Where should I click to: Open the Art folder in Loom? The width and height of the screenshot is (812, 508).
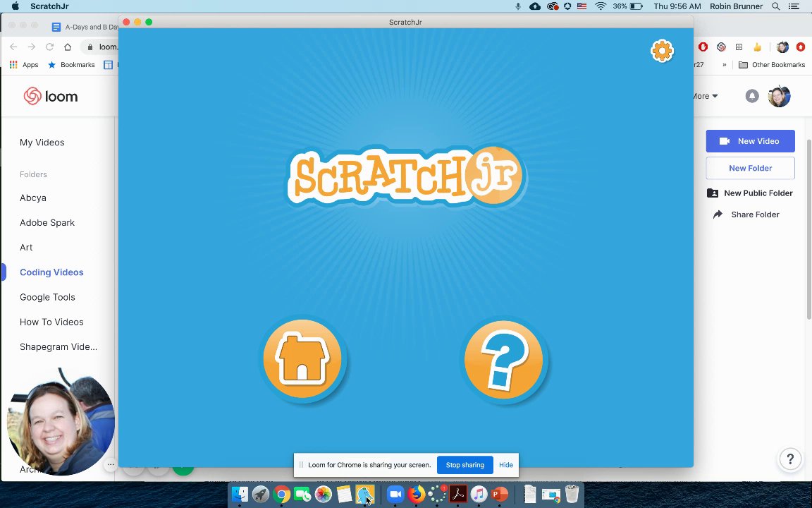(x=26, y=248)
